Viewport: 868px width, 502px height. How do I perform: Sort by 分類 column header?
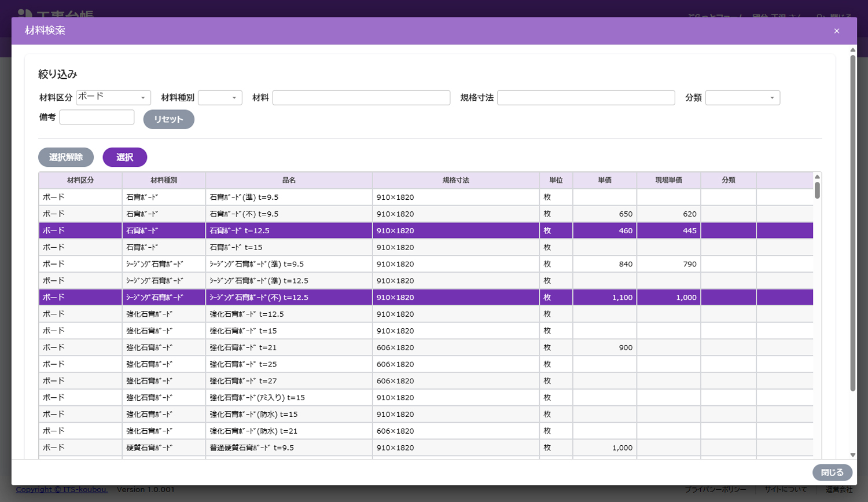(729, 180)
